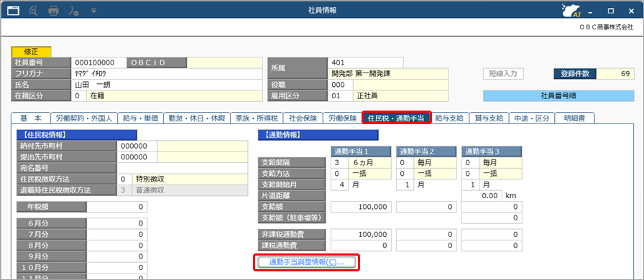This screenshot has height=280, width=644.
Task: Click 通勤手当1 支給間隔 code field
Action: (339, 162)
